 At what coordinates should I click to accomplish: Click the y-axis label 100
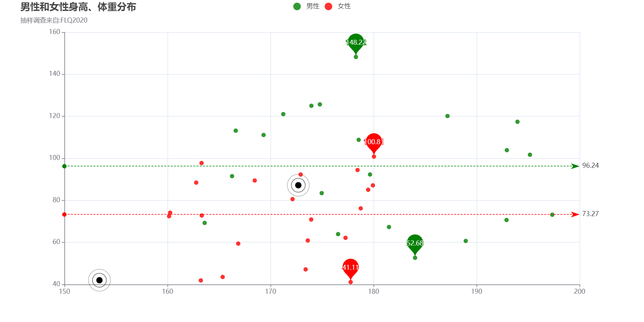[54, 158]
